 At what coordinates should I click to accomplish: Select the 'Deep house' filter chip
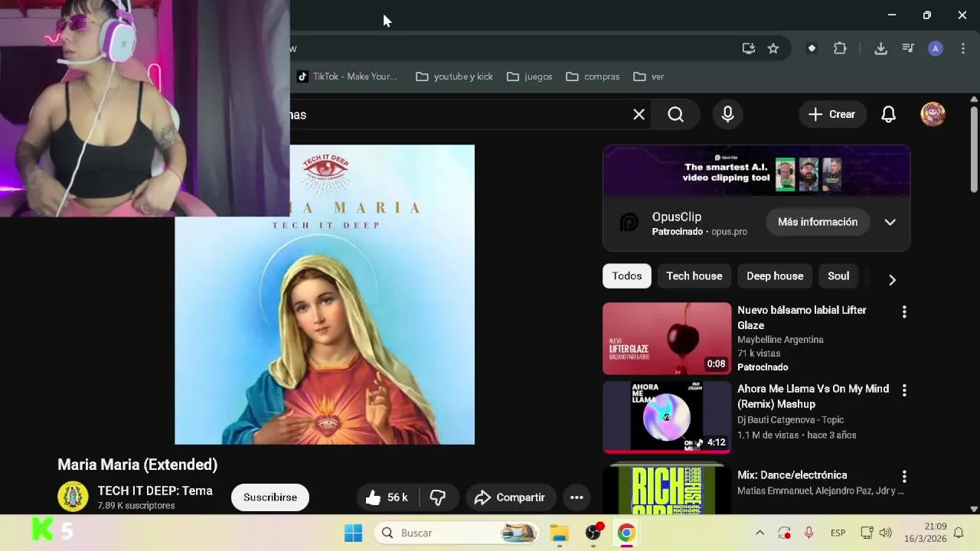pos(775,276)
